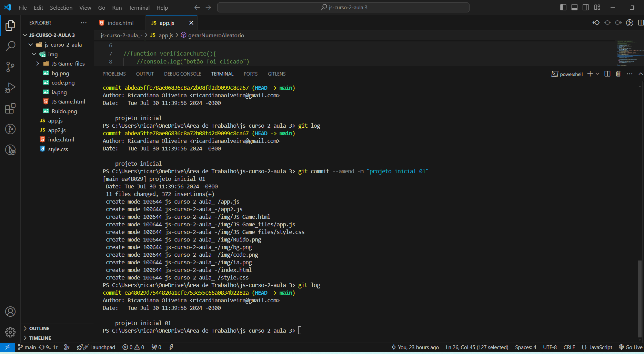The image size is (644, 354).
Task: Go forward with the navigation arrow
Action: tap(208, 7)
